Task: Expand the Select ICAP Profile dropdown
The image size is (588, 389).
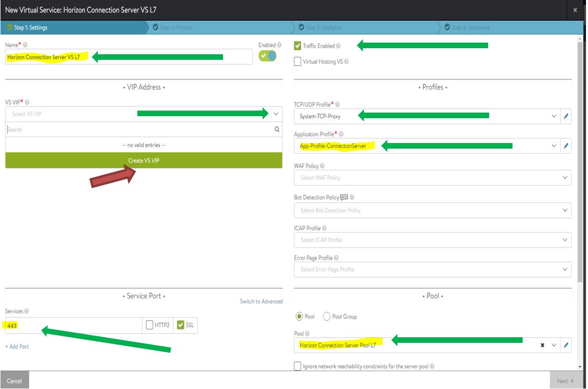Action: pos(565,240)
